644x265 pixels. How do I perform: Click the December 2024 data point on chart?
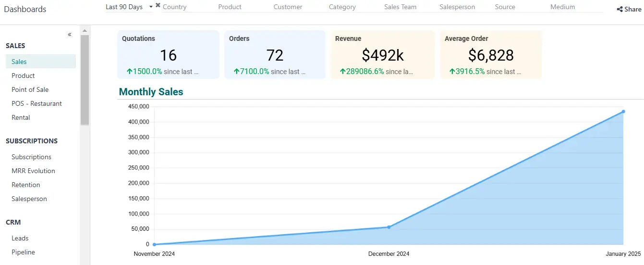[x=389, y=227]
